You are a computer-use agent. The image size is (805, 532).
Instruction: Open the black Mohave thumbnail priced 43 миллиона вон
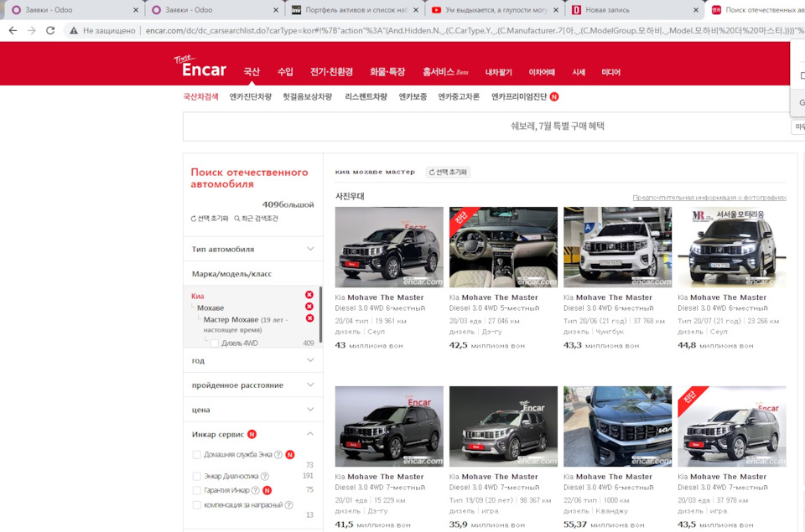(389, 247)
